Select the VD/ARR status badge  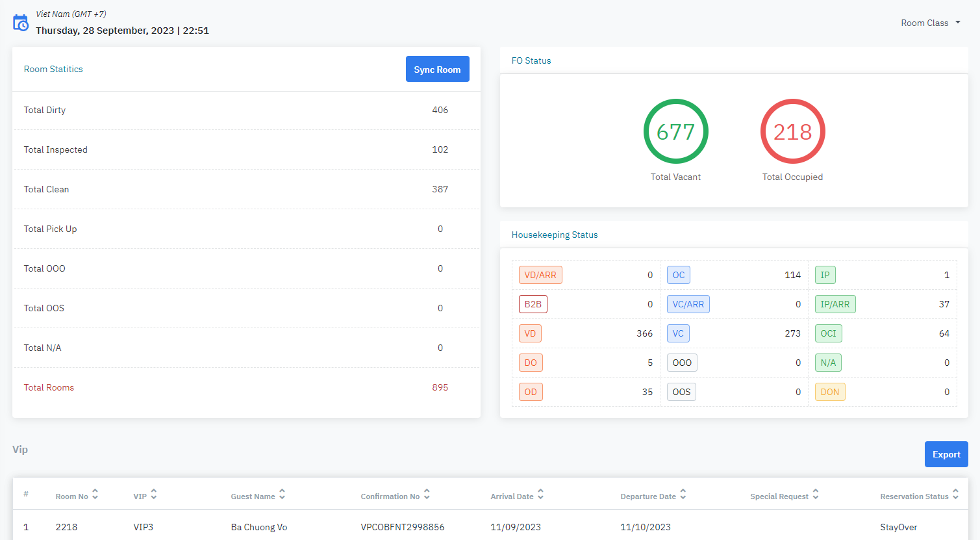(540, 275)
